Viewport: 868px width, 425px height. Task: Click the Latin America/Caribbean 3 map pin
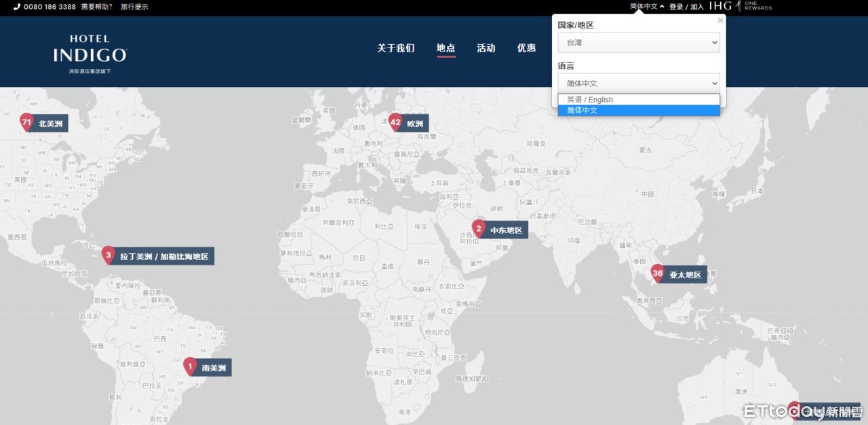(x=108, y=256)
